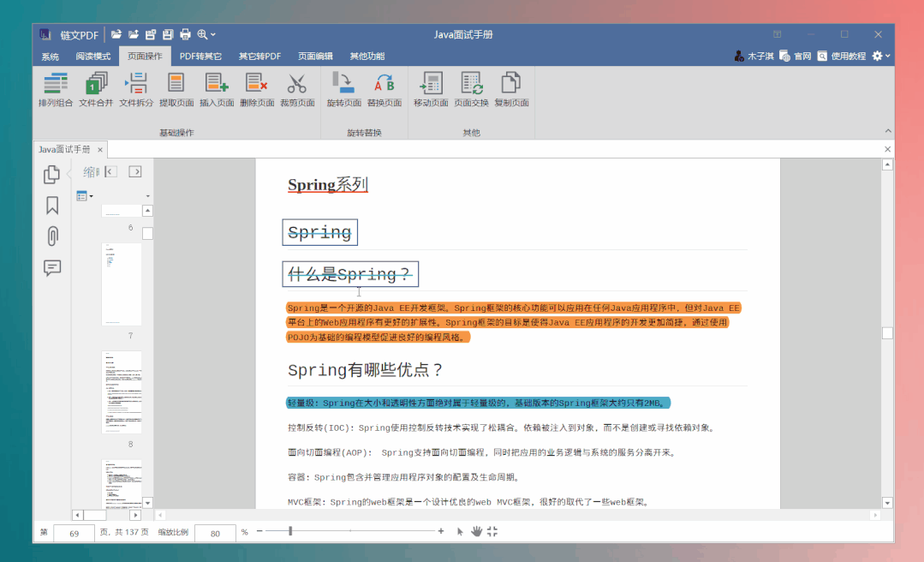The height and width of the screenshot is (562, 924).
Task: Toggle the bookmarks panel in left sidebar
Action: 51,206
